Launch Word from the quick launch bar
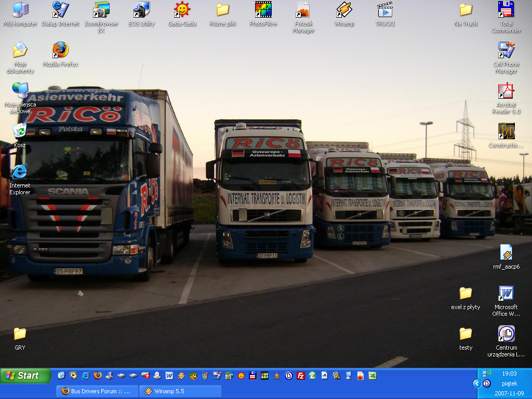The width and height of the screenshot is (532, 399). (169, 376)
